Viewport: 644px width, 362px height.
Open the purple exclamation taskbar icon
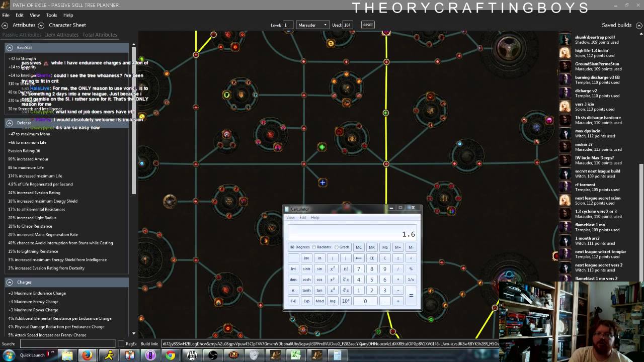[x=150, y=355]
